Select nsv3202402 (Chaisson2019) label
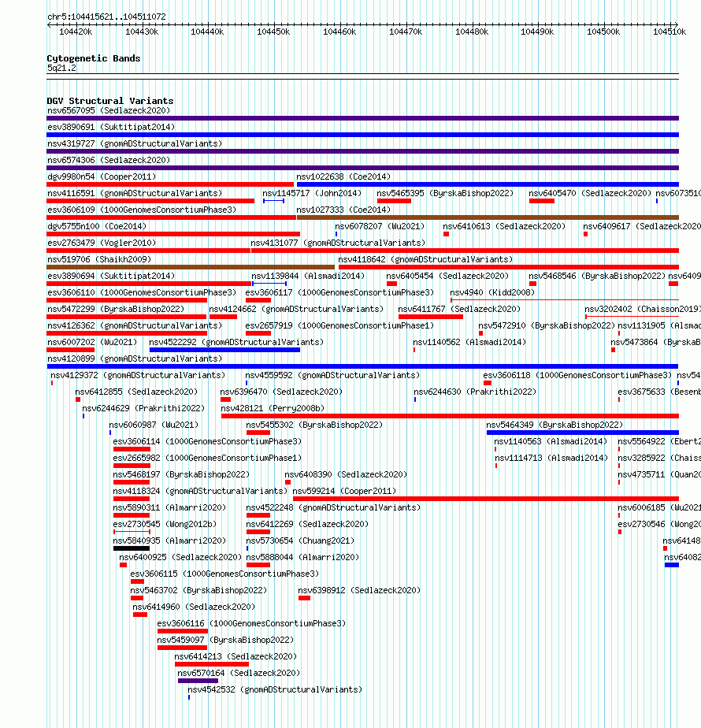The width and height of the screenshot is (701, 728). pos(644,309)
